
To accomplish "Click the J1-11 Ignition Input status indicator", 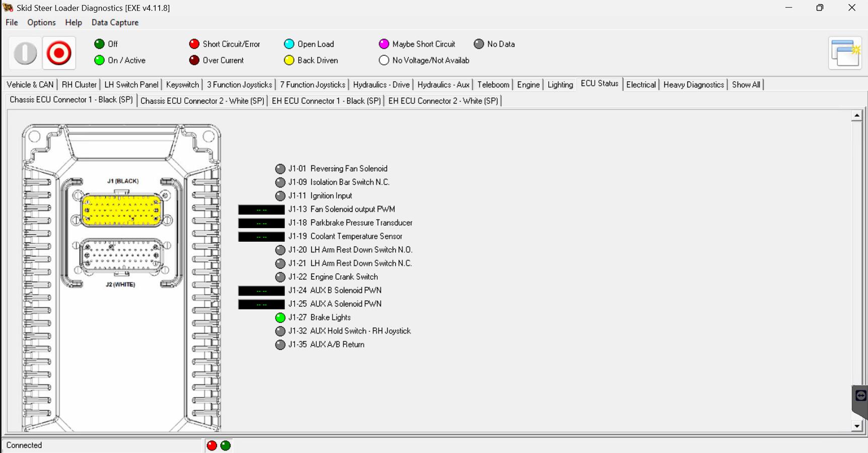I will (280, 196).
